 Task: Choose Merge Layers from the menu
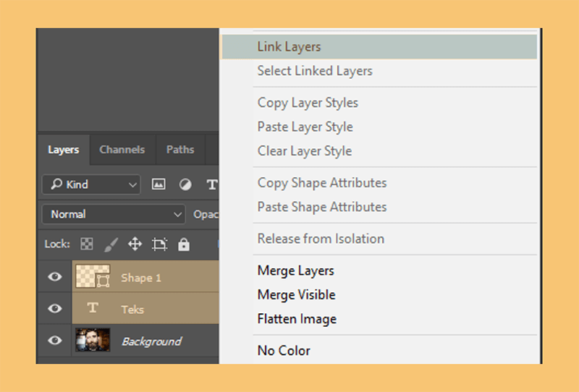(x=295, y=270)
